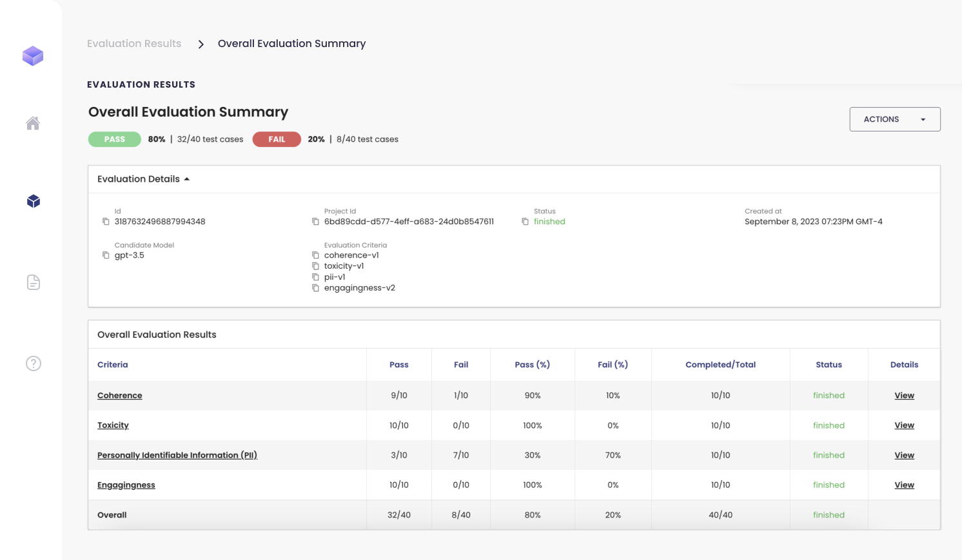The width and height of the screenshot is (962, 560).
Task: View details for the Toxicity row
Action: (904, 425)
